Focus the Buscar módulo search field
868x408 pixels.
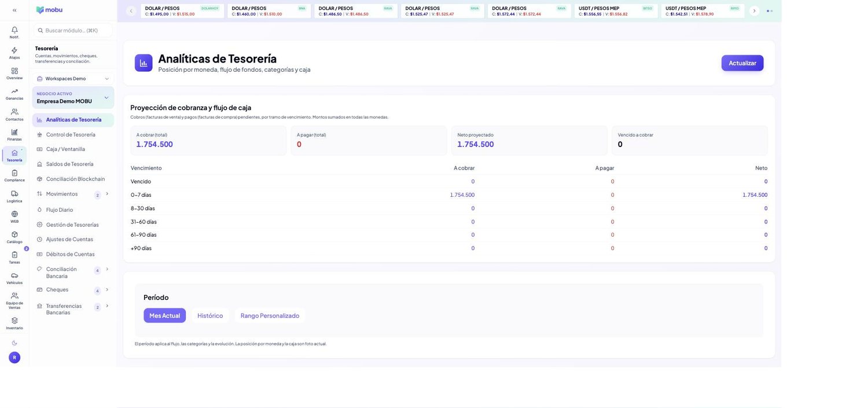coord(73,30)
